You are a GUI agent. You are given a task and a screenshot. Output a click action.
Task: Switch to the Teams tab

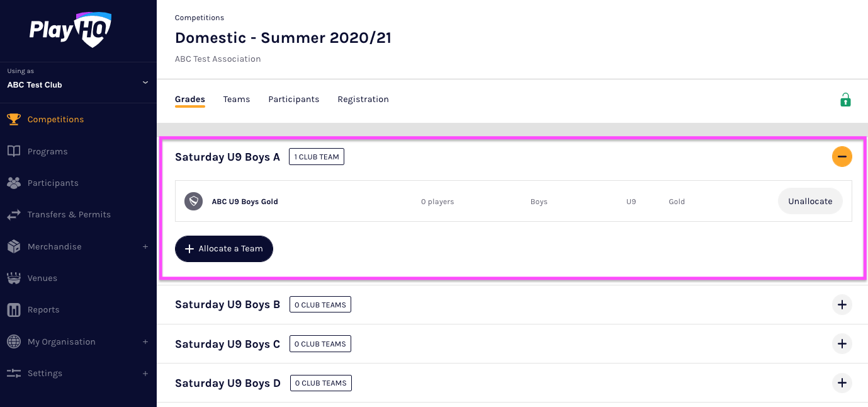click(x=237, y=100)
